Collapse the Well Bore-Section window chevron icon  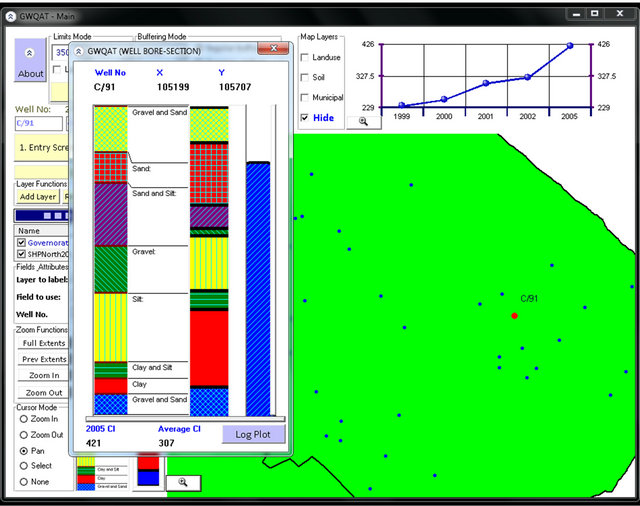click(79, 50)
